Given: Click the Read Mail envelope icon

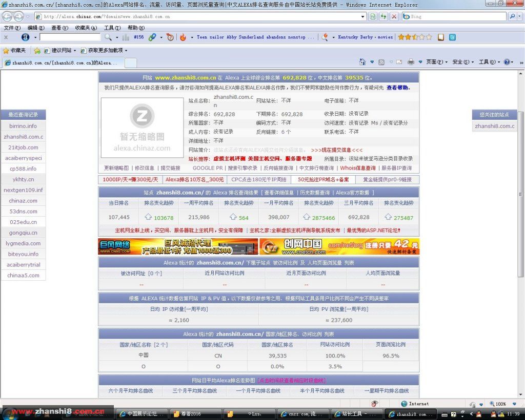Looking at the screenshot, I should point(399,62).
